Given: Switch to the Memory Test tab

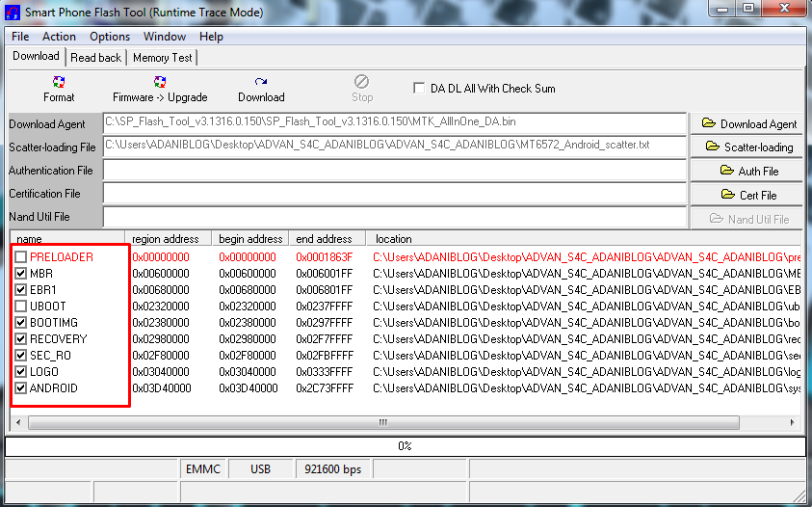Looking at the screenshot, I should click(162, 58).
